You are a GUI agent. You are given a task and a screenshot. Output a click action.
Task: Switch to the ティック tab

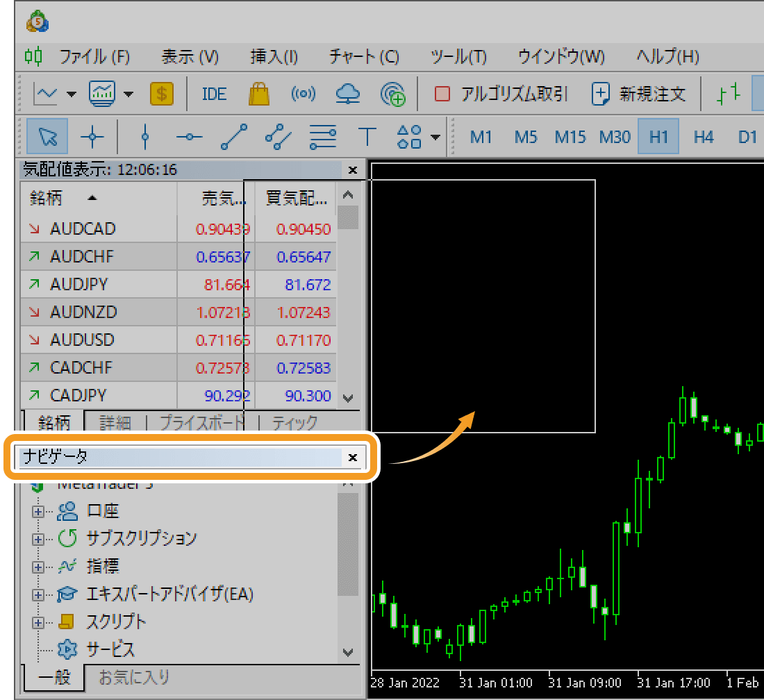click(x=294, y=422)
